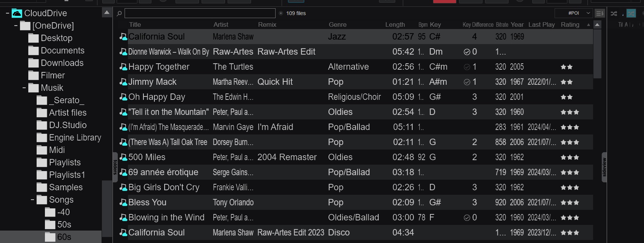Click the file list scrollbar thumb
Viewport: 644px width, 243px height.
click(597, 53)
